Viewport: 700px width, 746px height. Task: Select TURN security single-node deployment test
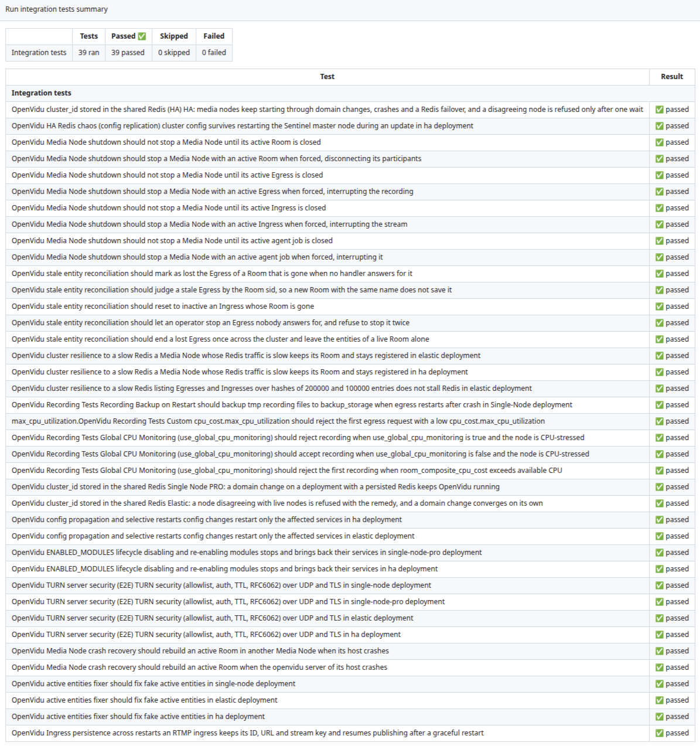click(x=221, y=585)
